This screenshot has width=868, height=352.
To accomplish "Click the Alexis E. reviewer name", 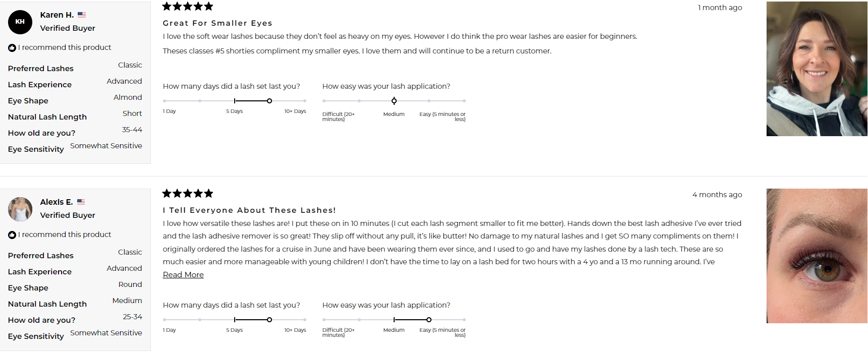I will pos(57,202).
